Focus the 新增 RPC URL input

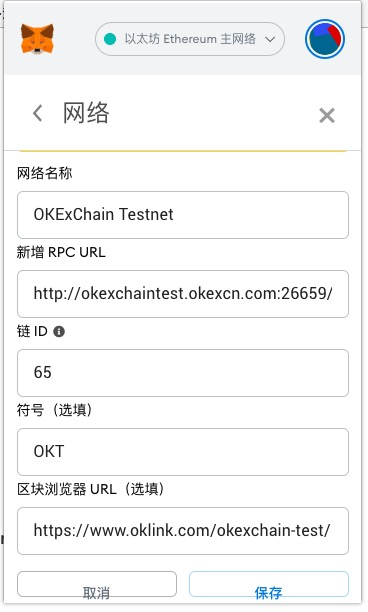(183, 294)
